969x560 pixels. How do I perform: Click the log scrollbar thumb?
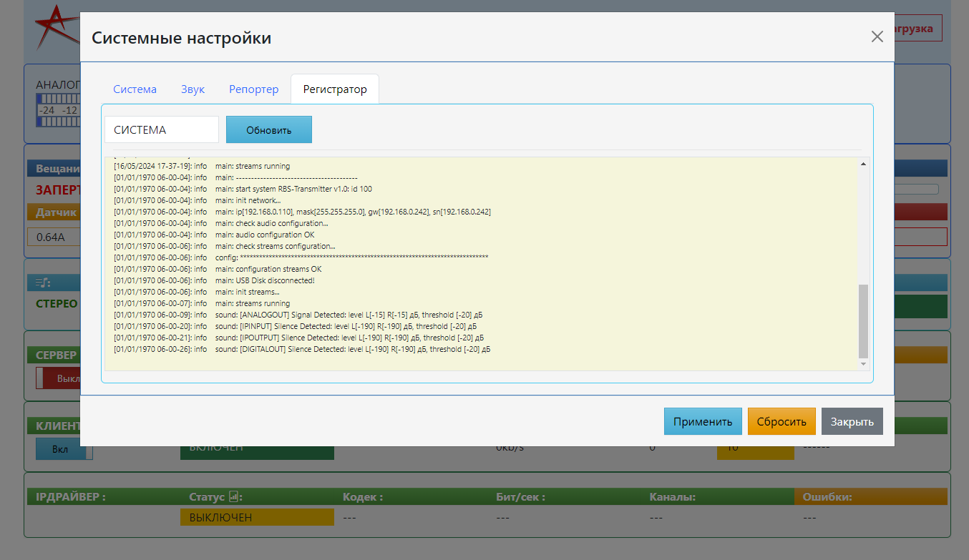coord(863,320)
